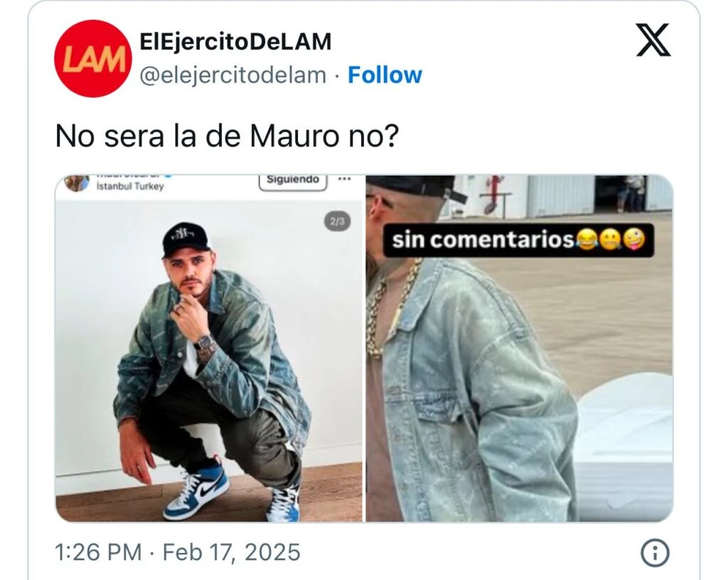728x580 pixels.
Task: Click the ElEjercitoDeLAM display name
Action: 235,42
